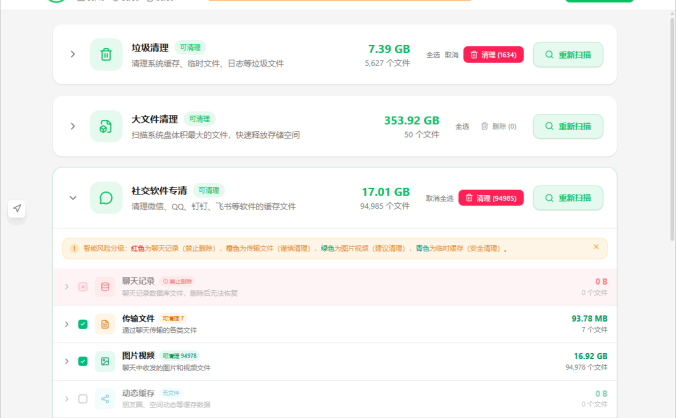Click 重新扫描 for 垃圾清理
676x418 pixels.
pyautogui.click(x=568, y=55)
